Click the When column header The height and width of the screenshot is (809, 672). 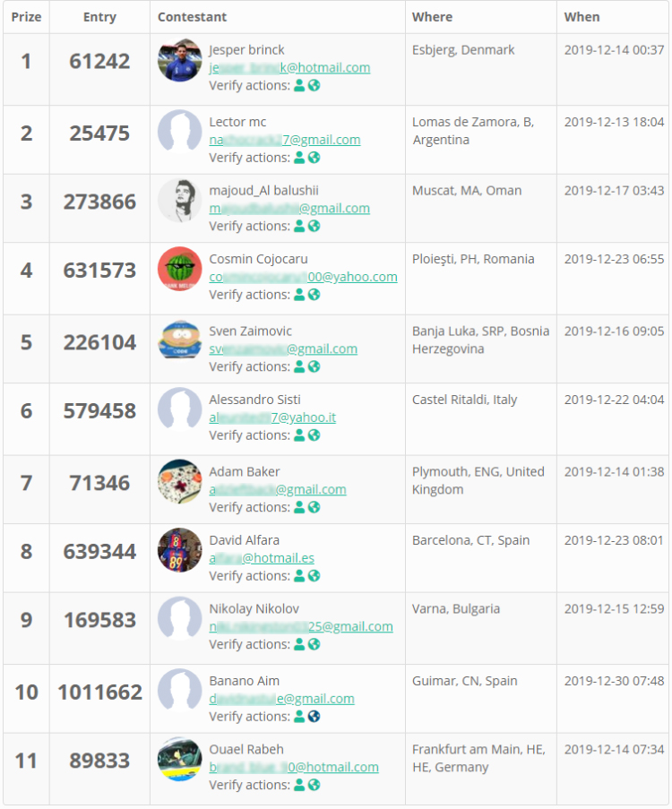(582, 17)
